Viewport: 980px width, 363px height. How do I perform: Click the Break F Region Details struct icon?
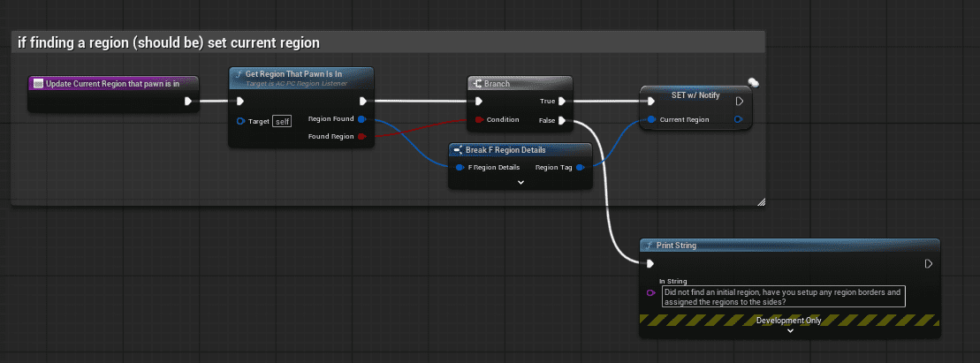click(x=458, y=150)
